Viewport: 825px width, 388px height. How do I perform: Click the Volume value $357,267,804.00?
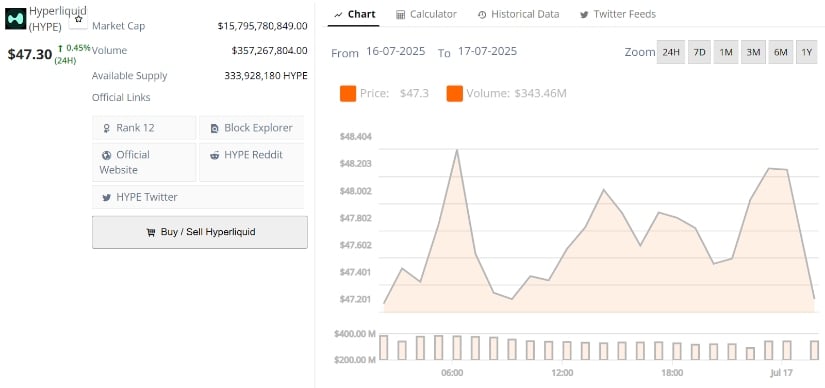coord(269,51)
